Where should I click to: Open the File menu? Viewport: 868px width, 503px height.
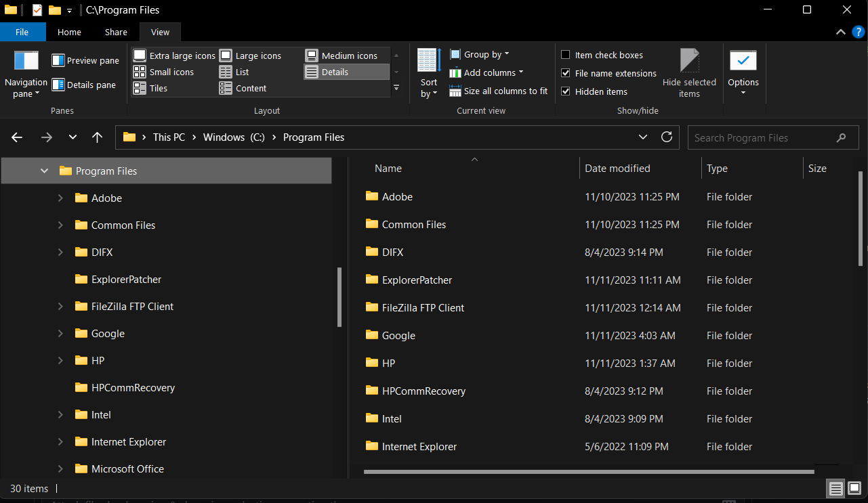tap(22, 32)
